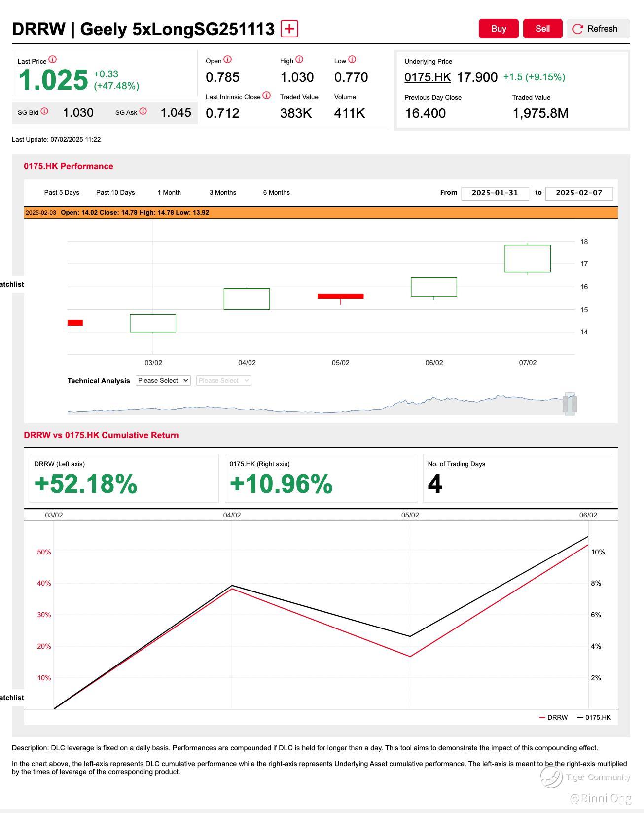Click the 16.400 previous day close
The width and height of the screenshot is (644, 813).
(x=425, y=113)
